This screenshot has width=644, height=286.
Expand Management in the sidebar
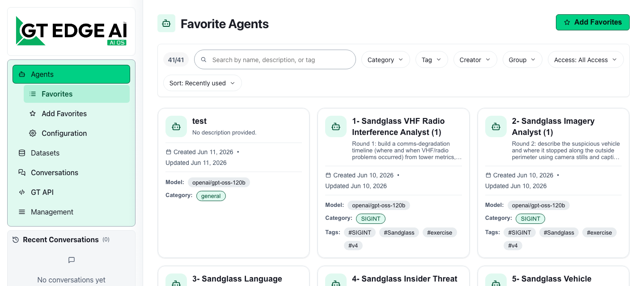coord(71,212)
